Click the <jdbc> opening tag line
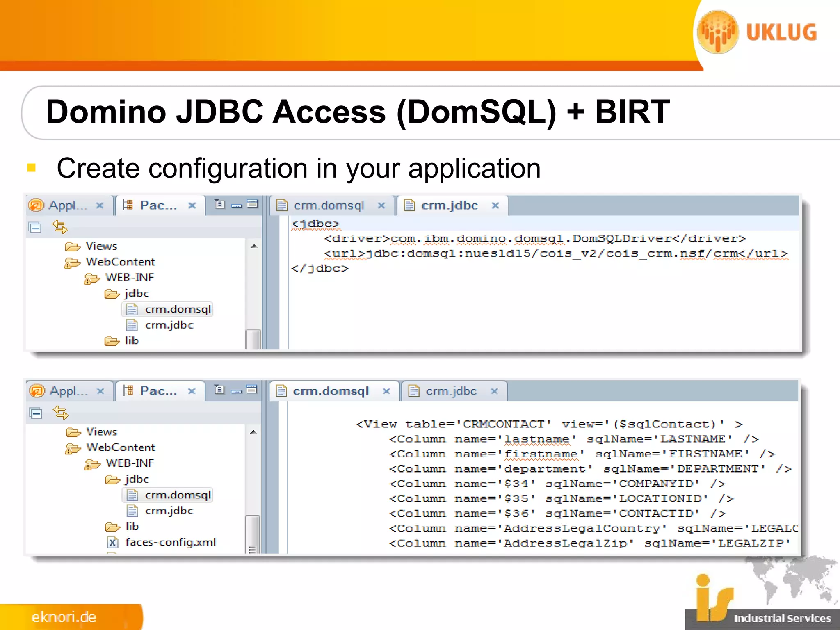Image resolution: width=840 pixels, height=630 pixels. [315, 224]
